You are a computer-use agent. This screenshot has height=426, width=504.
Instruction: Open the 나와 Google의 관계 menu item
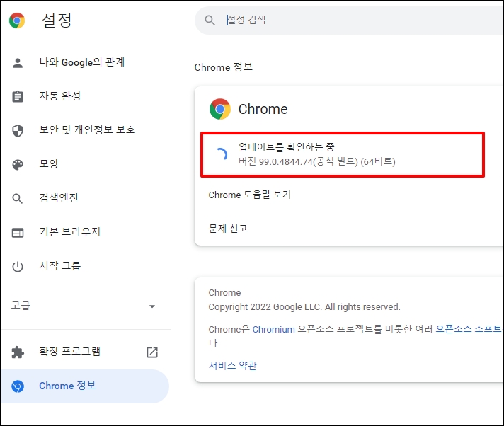[x=81, y=62]
